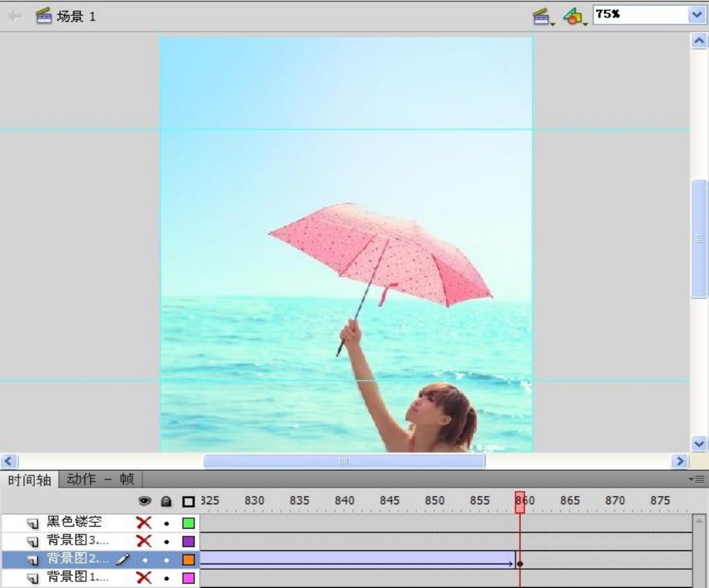This screenshot has width=709, height=588.
Task: Click the orange outline swatch of 背景图2
Action: (188, 559)
